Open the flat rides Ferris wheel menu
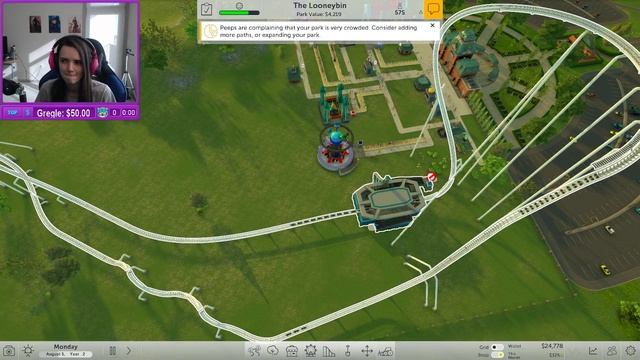This screenshot has width=640, height=360. pyautogui.click(x=310, y=351)
